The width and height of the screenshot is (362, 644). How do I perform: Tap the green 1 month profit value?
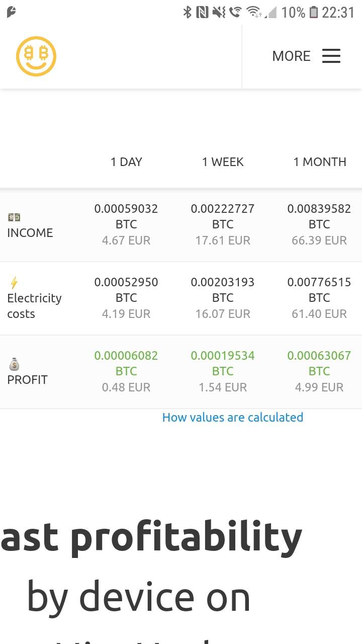pos(319,356)
